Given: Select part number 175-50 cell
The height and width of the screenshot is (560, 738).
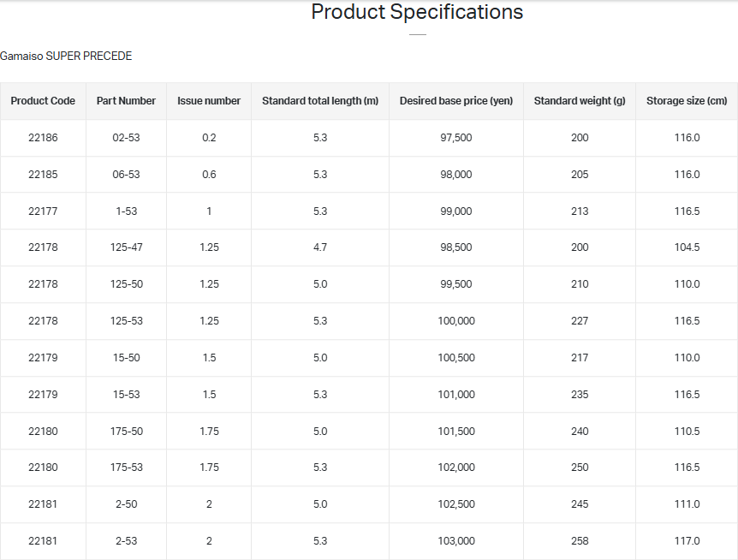Looking at the screenshot, I should pyautogui.click(x=126, y=432).
